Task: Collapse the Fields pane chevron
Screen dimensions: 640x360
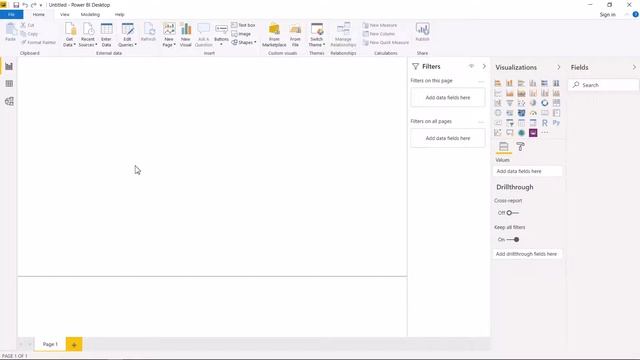Action: [634, 67]
